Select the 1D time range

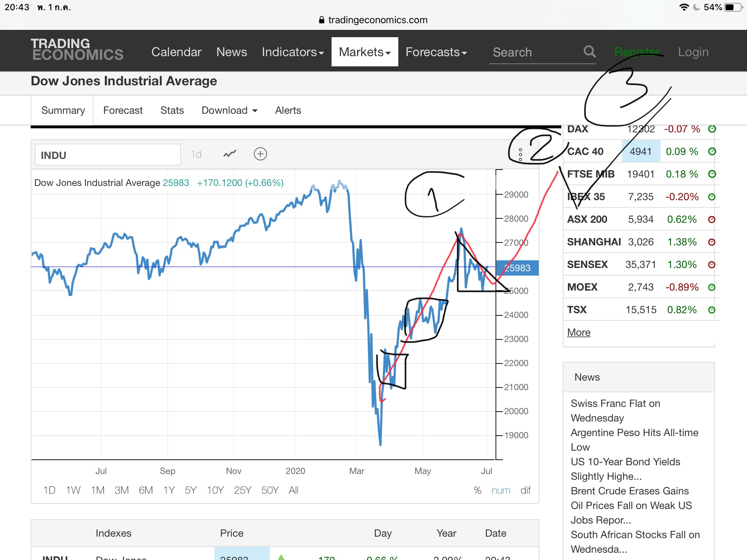49,490
